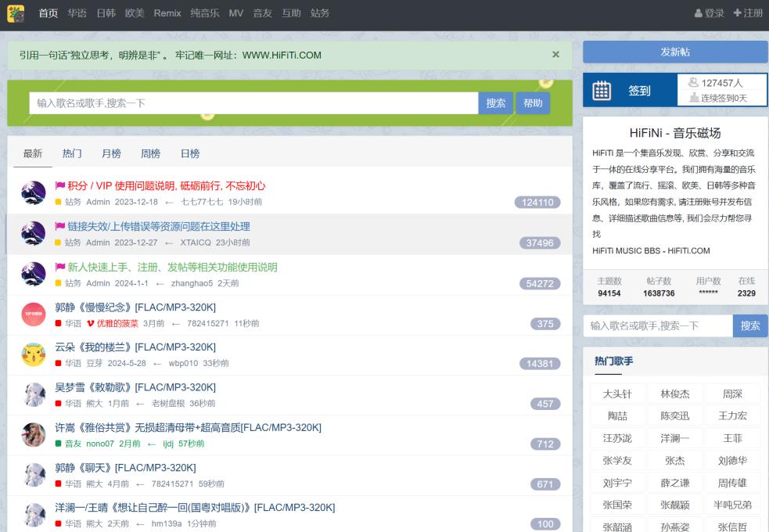Select hot singer 周深

coord(732,394)
